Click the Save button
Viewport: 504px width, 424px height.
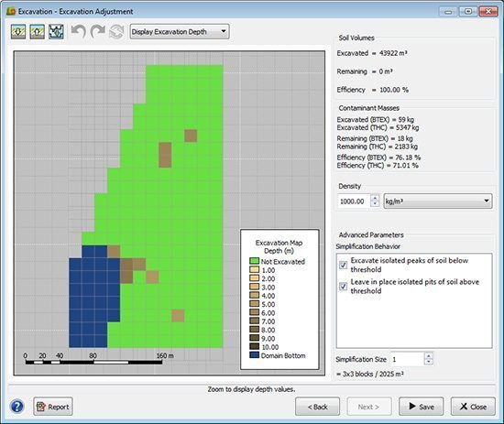click(x=422, y=407)
